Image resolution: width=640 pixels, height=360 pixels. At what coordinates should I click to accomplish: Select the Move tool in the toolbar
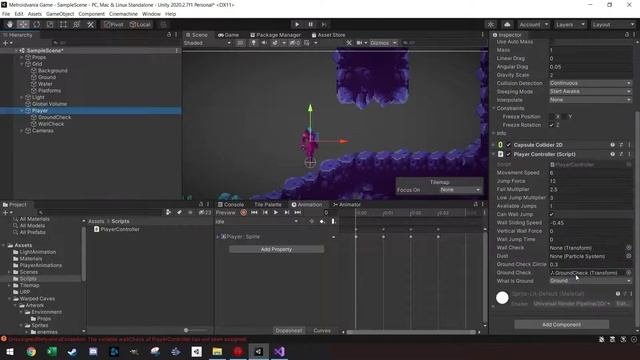coord(23,24)
